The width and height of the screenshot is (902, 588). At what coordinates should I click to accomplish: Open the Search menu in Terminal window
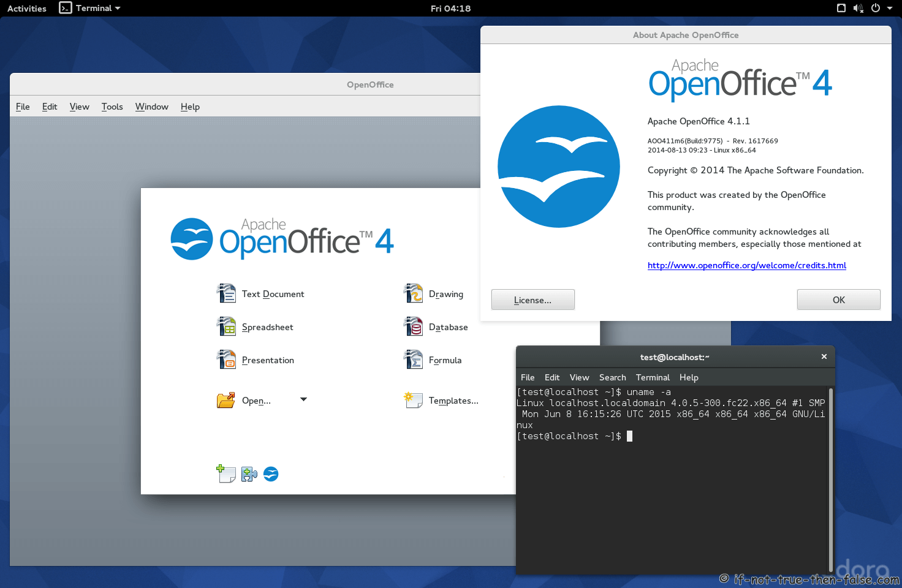[613, 377]
